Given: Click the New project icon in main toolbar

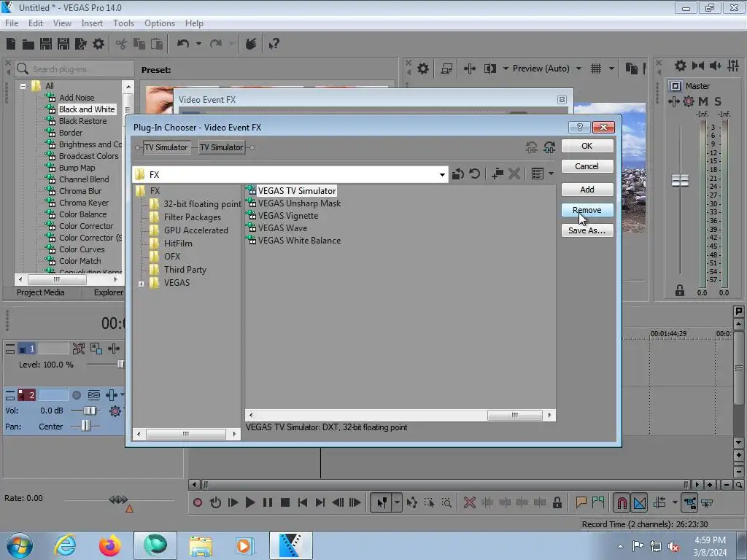Looking at the screenshot, I should 11,44.
